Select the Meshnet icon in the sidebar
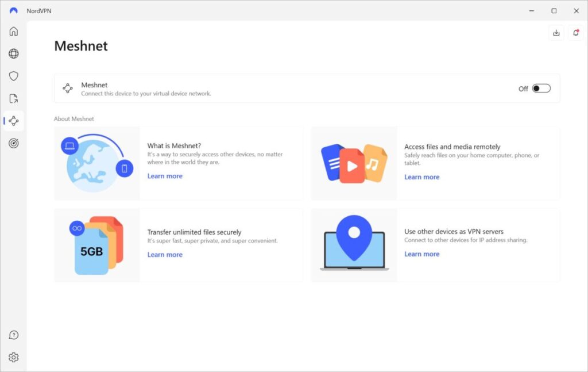588x372 pixels. pos(14,121)
